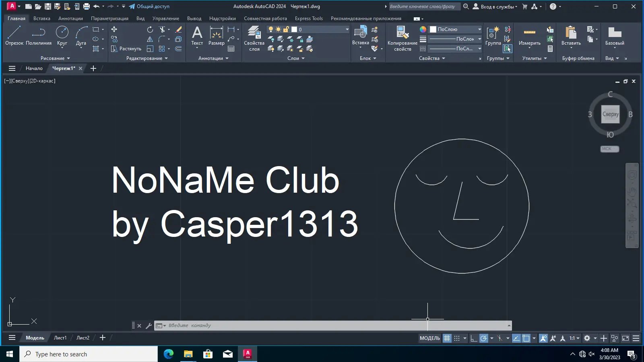Image resolution: width=644 pixels, height=362 pixels.
Task: Choose the Mirror tool icon
Action: (150, 39)
